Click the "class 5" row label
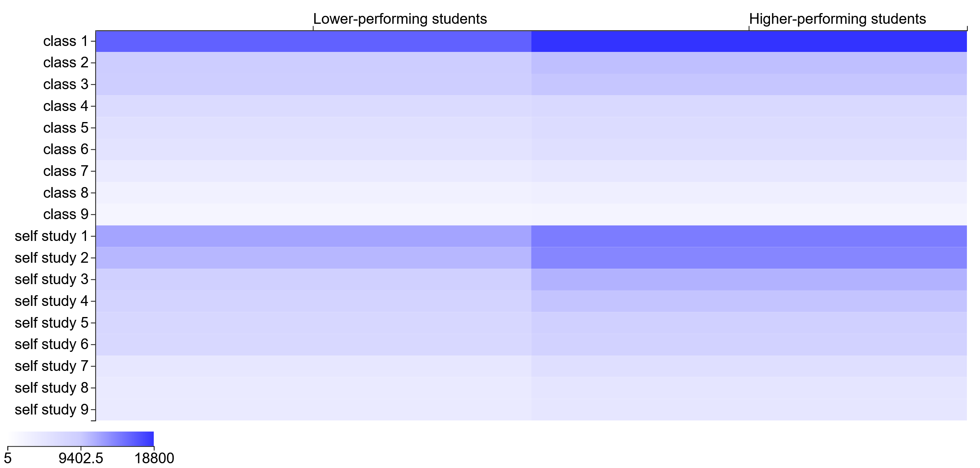This screenshot has height=468, width=980. (x=65, y=128)
